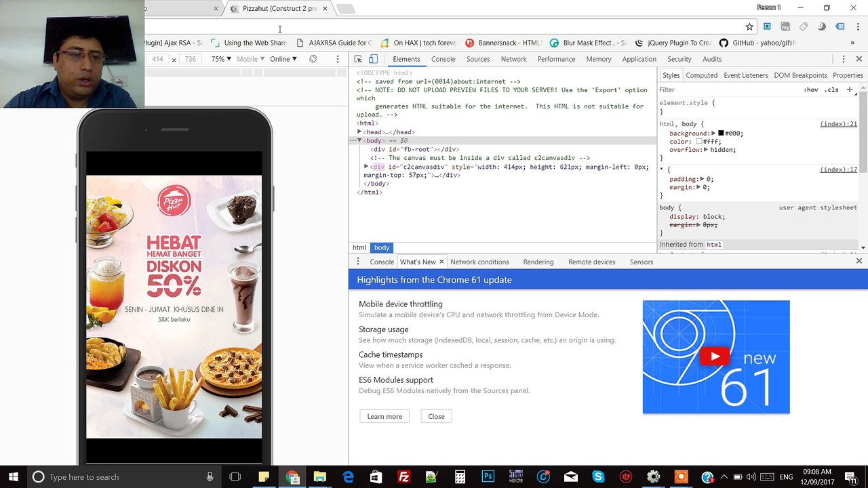868x488 pixels.
Task: Toggle the device toolbar icon
Action: coord(373,59)
